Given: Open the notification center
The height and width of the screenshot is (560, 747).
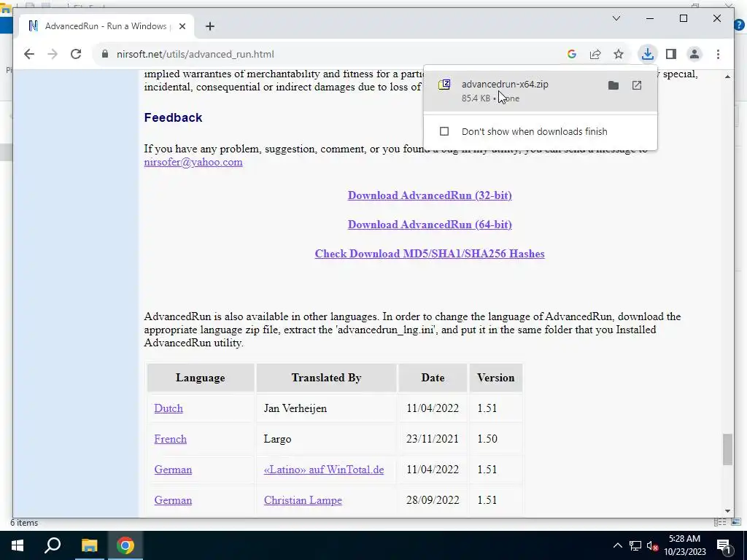Looking at the screenshot, I should point(724,546).
